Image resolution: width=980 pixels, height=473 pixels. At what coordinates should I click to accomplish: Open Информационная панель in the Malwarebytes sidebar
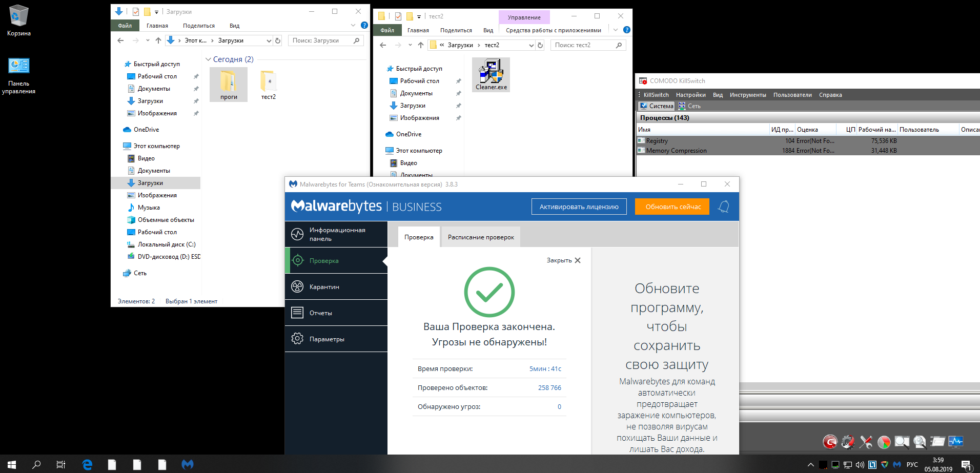coord(336,234)
